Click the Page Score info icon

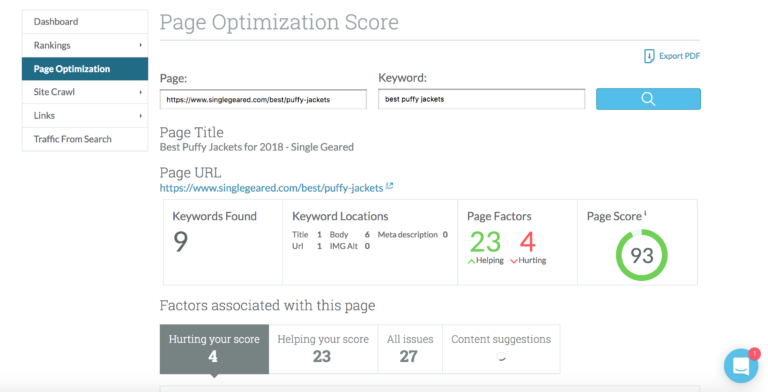(645, 213)
